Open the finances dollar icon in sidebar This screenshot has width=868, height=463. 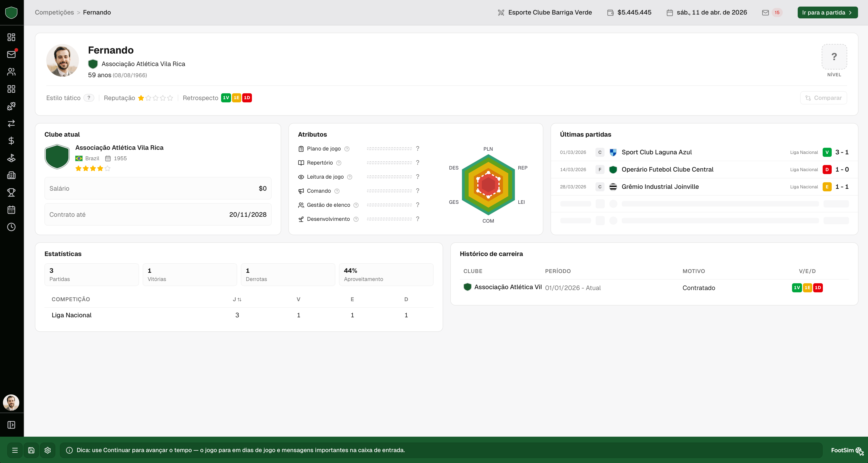[x=12, y=141]
